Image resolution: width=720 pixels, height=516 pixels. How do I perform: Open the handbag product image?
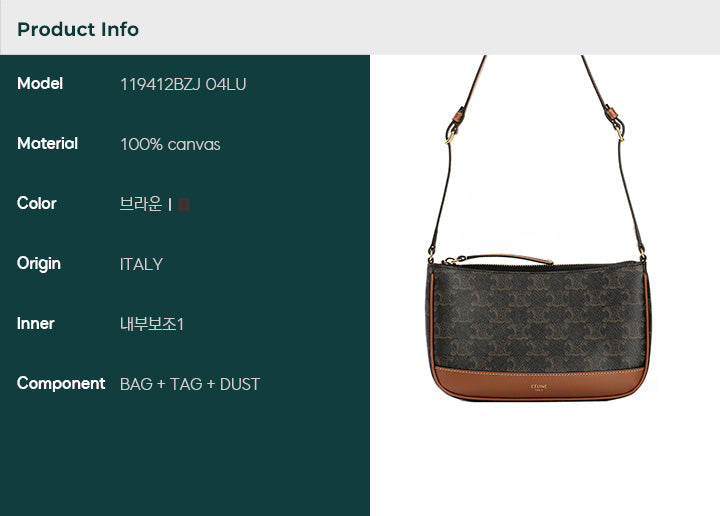click(x=538, y=228)
